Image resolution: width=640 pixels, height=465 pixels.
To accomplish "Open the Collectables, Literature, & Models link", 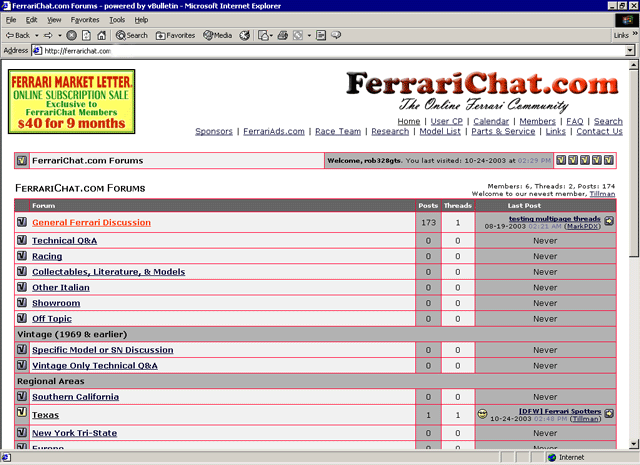I will 109,272.
